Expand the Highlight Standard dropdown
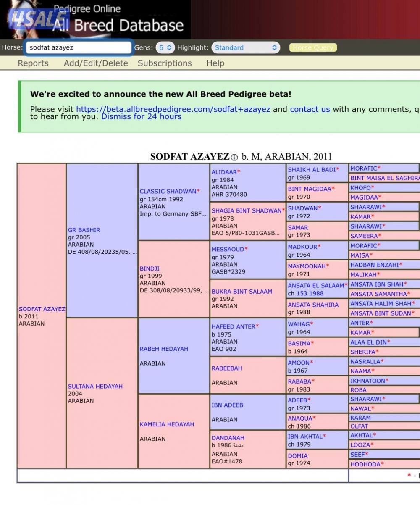This screenshot has height=505, width=420. pos(246,47)
